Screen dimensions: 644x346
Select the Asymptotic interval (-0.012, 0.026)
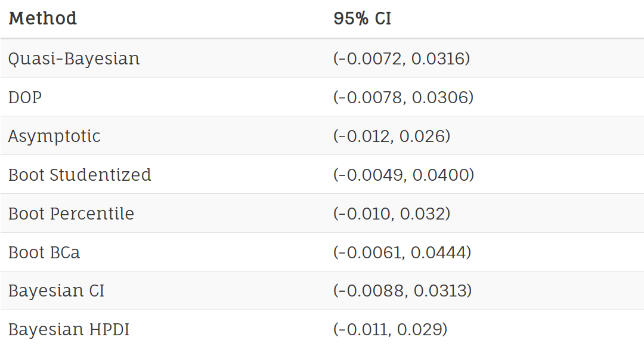(392, 136)
